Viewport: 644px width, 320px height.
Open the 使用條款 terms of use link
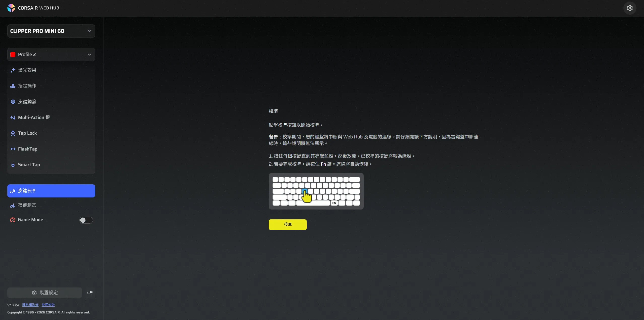[x=48, y=305]
